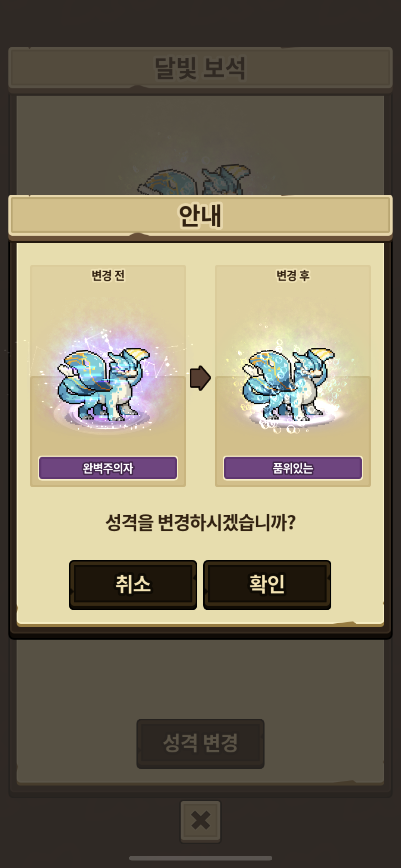Click the arrow icon between the two dragons

pyautogui.click(x=200, y=378)
